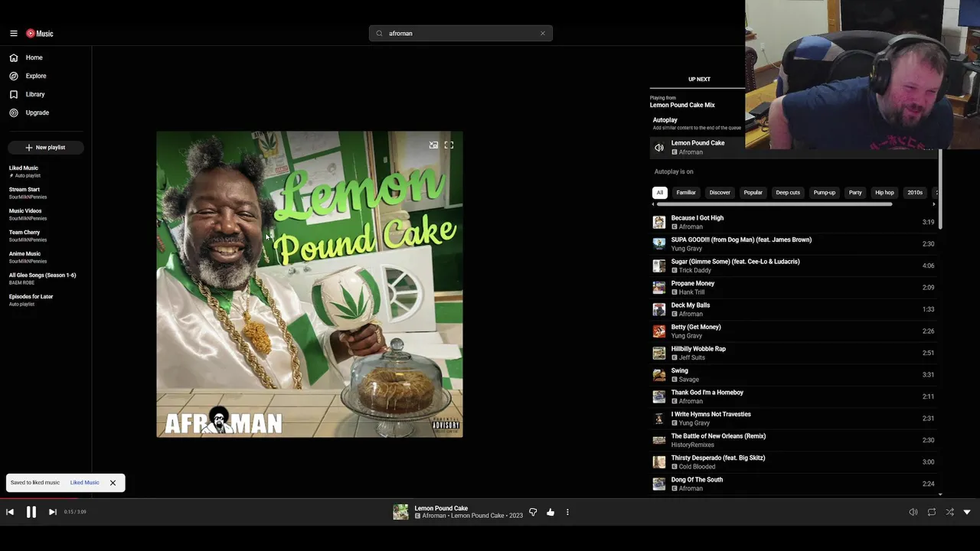
Task: Click the chip row horizontal scrollbar
Action: click(x=774, y=204)
